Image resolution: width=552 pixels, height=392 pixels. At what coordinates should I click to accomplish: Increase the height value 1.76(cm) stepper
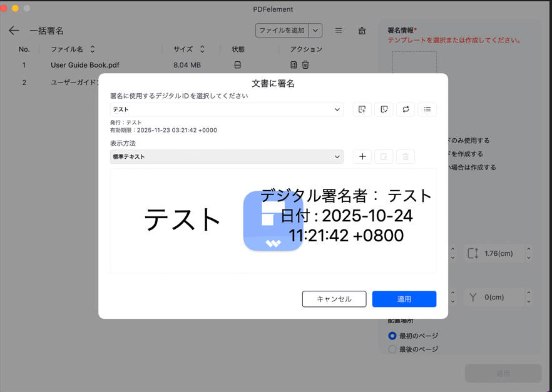tap(529, 249)
